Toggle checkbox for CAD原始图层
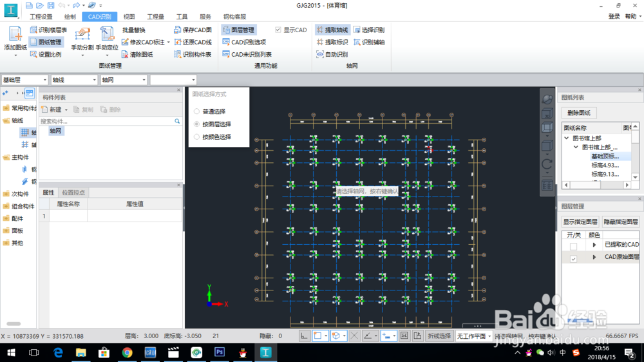This screenshot has width=644, height=362. 573,258
